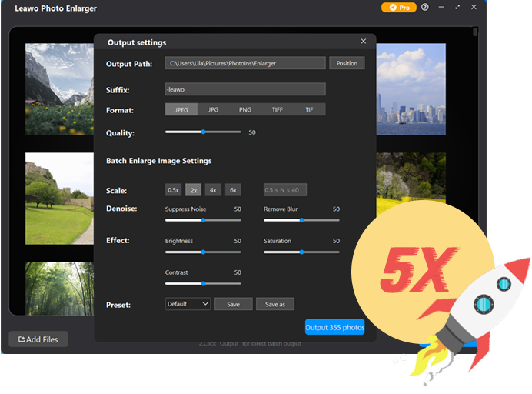Click the Save as preset button
532x394 pixels.
tap(274, 304)
